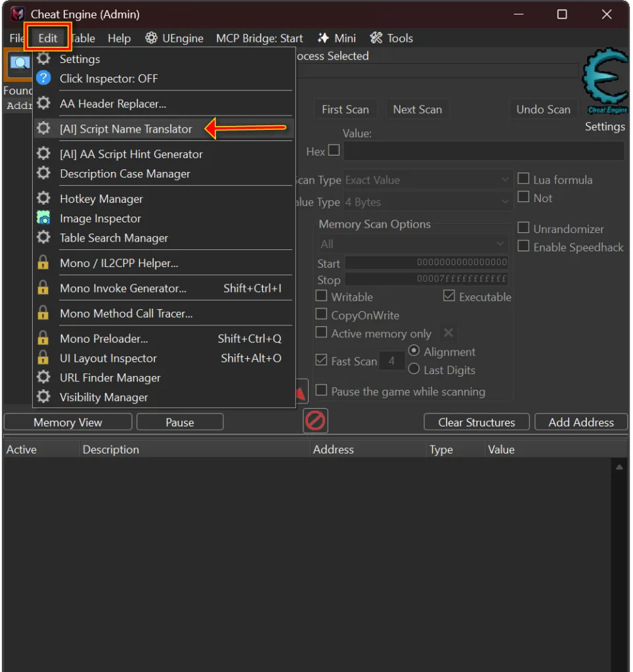
Task: Open the Value Type 4 Bytes dropdown
Action: tap(427, 202)
